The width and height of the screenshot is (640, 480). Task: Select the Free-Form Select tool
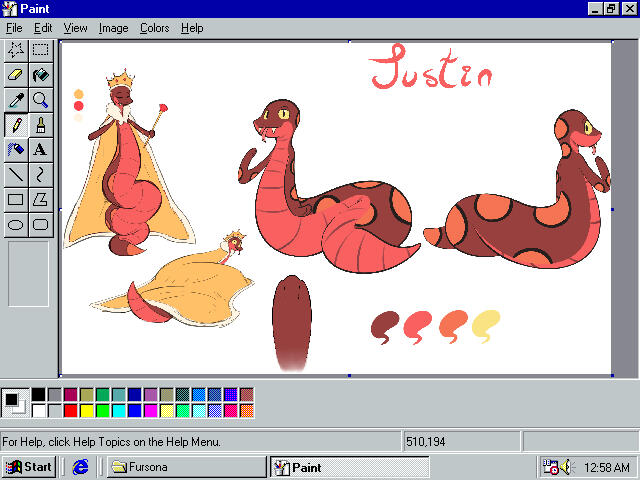pyautogui.click(x=16, y=49)
